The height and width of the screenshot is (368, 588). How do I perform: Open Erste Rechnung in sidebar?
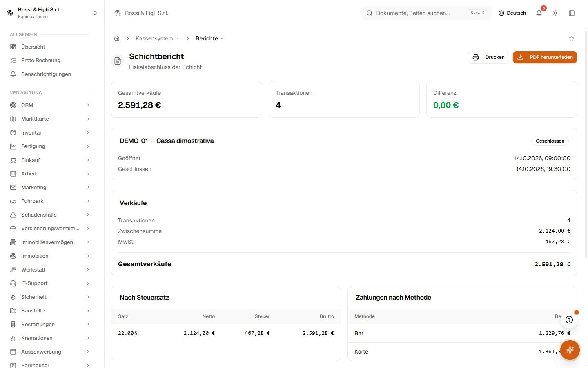[x=50, y=61]
